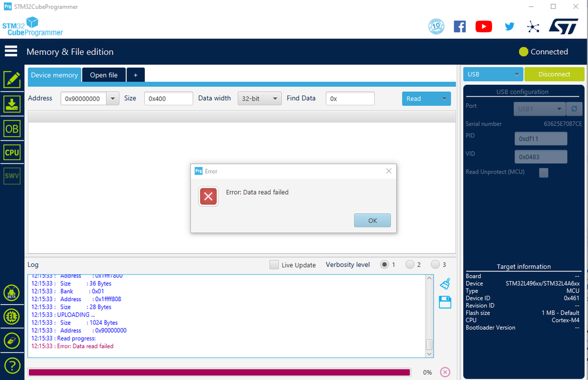Close the Error dialog with X
Viewport: 588px width, 380px height.
coord(389,171)
